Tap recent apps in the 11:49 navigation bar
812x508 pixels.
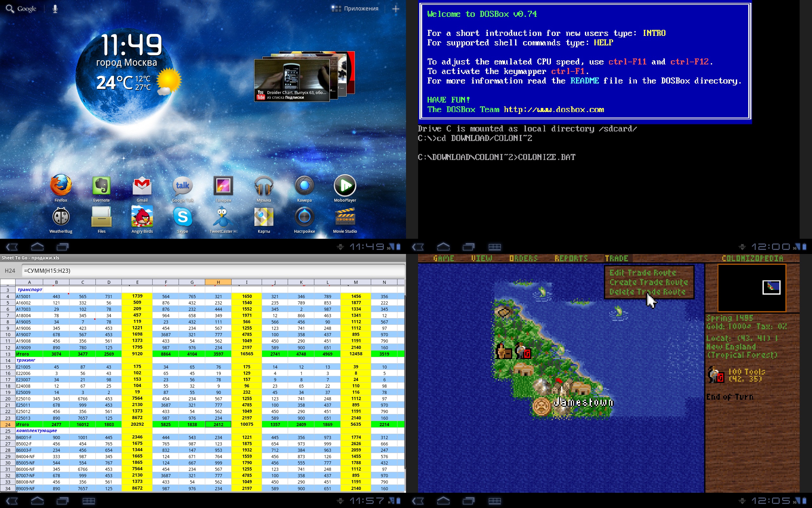[x=62, y=247]
